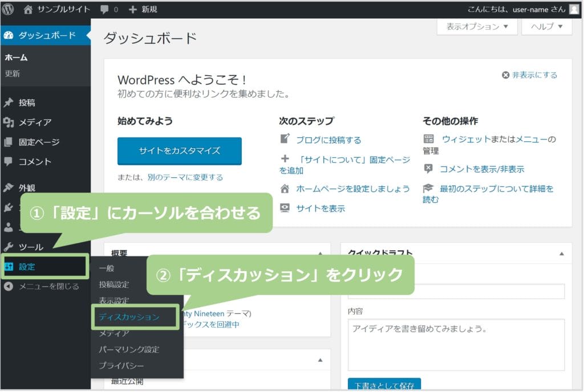The height and width of the screenshot is (392, 584).
Task: Click the 投稿 pushpin icon
Action: coord(9,103)
